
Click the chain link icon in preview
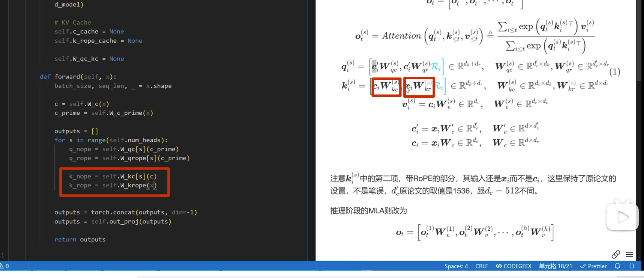point(615,254)
